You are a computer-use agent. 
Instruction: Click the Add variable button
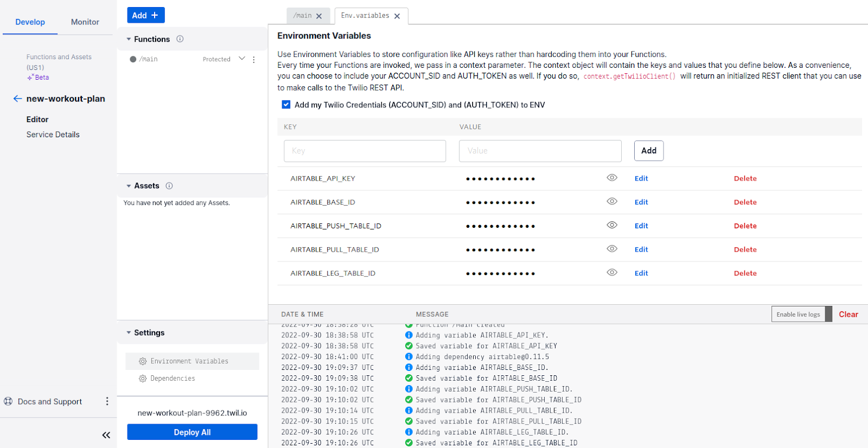click(x=649, y=151)
